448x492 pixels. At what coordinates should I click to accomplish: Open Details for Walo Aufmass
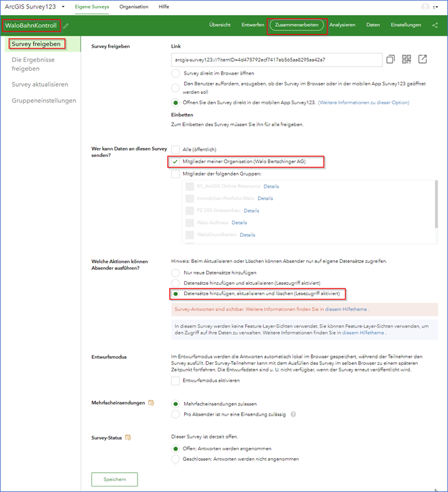click(239, 222)
